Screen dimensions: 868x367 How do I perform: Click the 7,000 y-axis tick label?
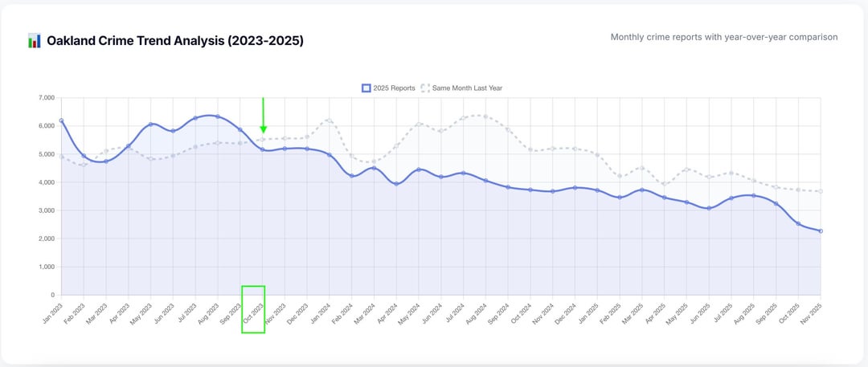44,98
